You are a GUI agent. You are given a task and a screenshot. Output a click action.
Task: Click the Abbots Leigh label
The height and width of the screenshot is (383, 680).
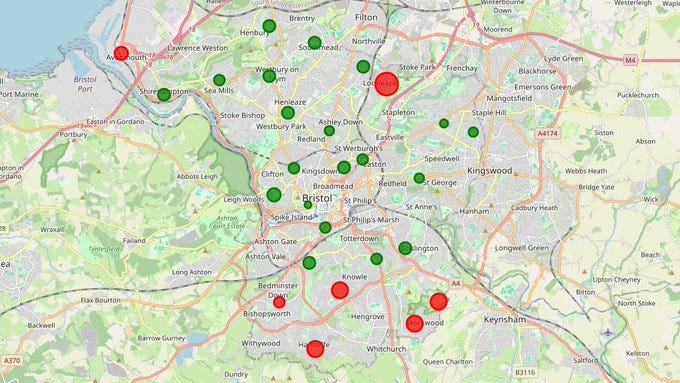(x=197, y=177)
